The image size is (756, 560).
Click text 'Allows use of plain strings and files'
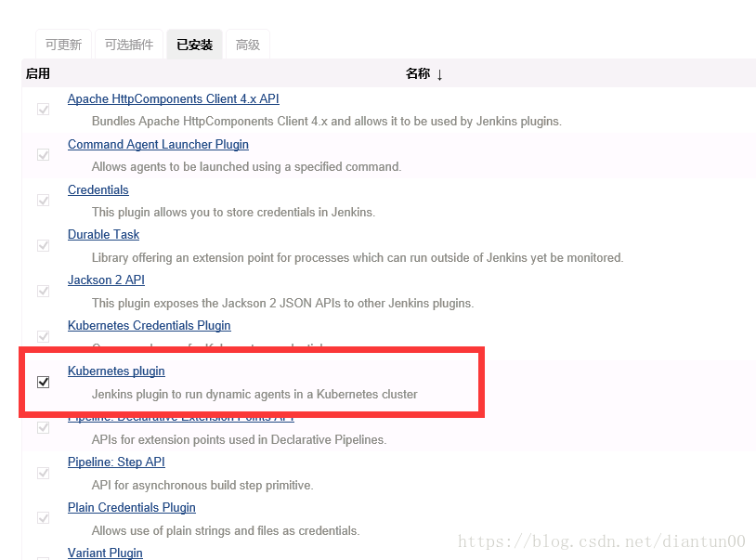click(186, 530)
